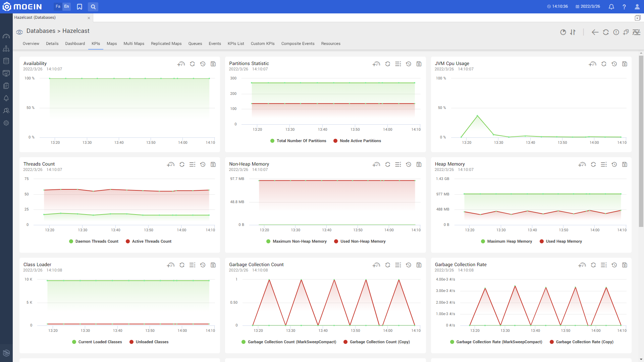Open list menu of Threads Count
644x362 pixels.
pos(192,164)
